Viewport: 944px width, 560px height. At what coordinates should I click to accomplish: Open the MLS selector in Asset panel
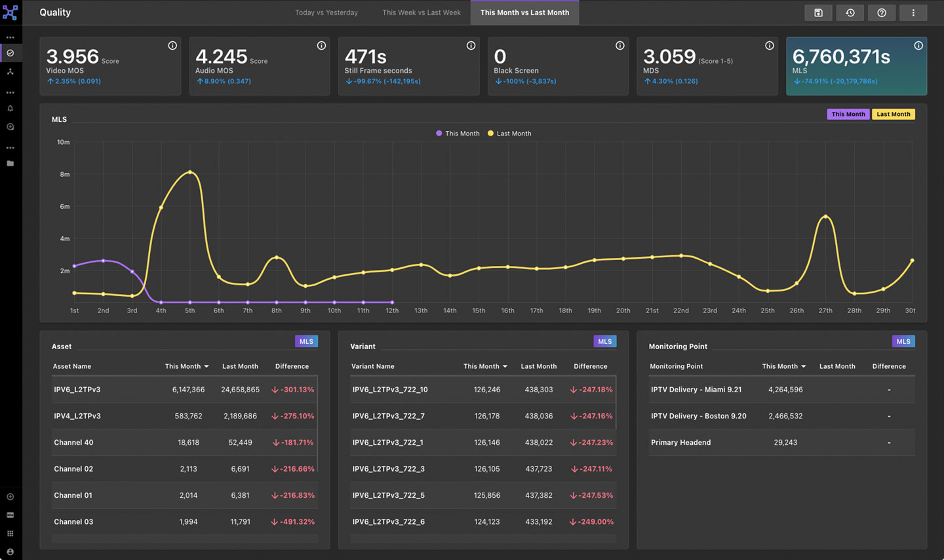[306, 341]
